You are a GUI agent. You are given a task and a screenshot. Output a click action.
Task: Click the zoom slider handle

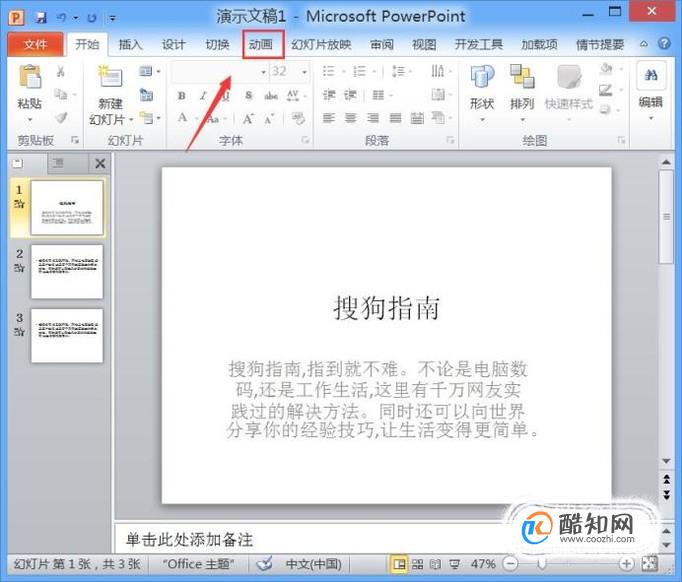pos(541,564)
